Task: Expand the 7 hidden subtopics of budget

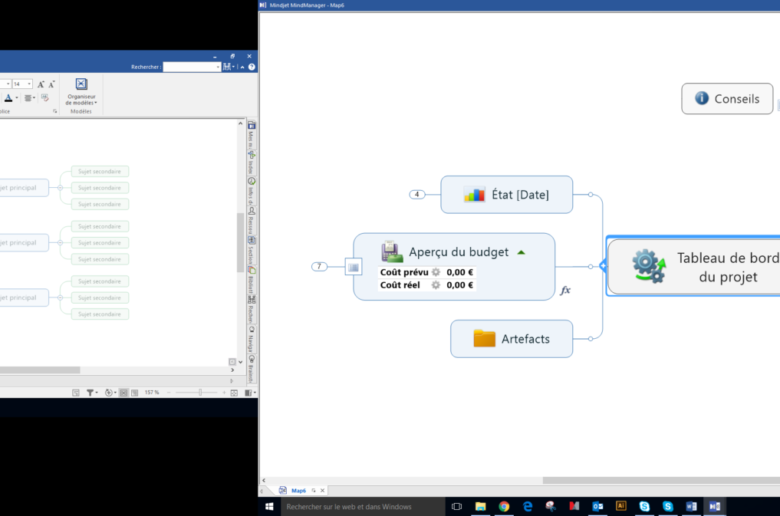Action: 319,266
